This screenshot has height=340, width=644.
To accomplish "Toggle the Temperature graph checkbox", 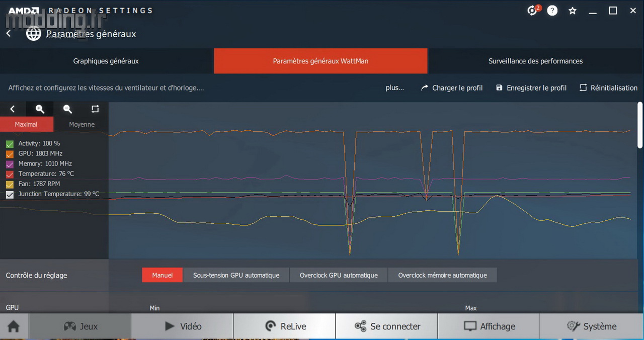I will point(10,174).
